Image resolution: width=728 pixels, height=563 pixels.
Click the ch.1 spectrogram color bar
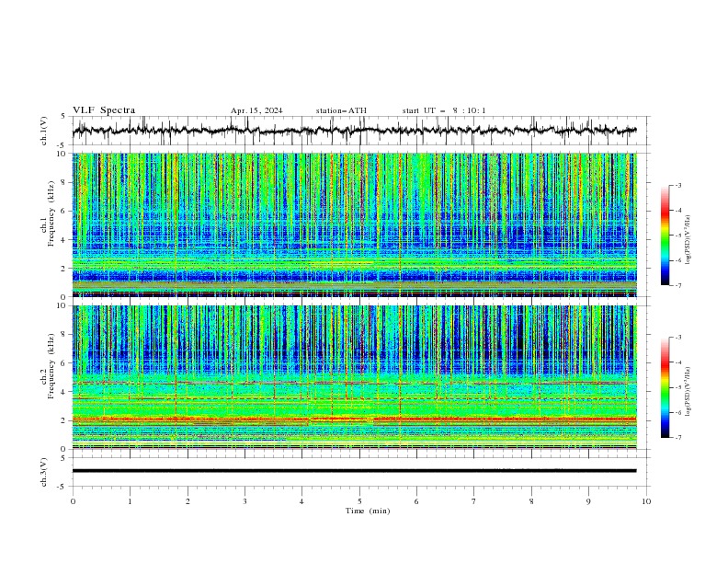point(665,236)
